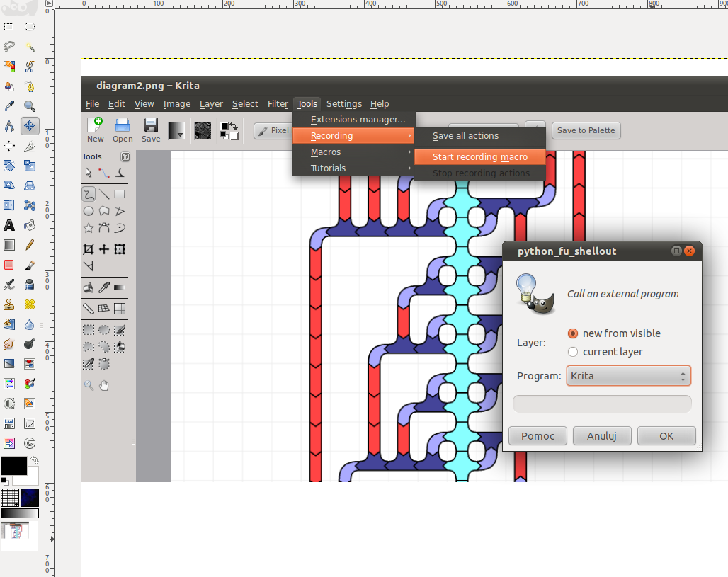The image size is (728, 577).
Task: Select the Dodge/Burn tool
Action: pos(30,344)
